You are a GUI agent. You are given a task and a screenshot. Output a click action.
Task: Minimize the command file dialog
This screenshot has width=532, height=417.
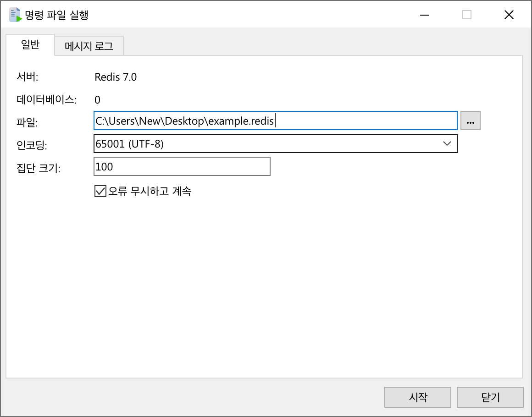pyautogui.click(x=424, y=14)
